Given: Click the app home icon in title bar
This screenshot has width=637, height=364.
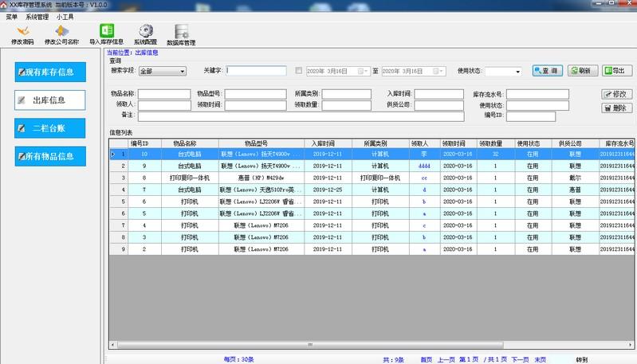Looking at the screenshot, I should pyautogui.click(x=4, y=5).
